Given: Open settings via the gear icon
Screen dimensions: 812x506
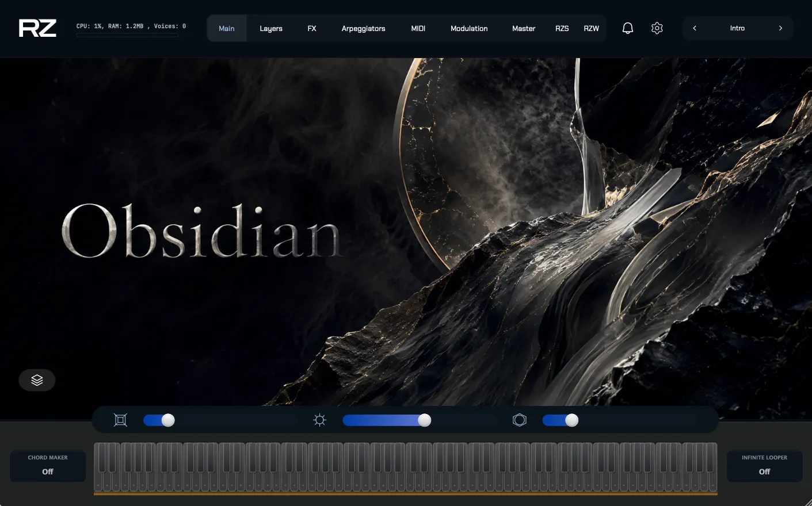Looking at the screenshot, I should (657, 28).
